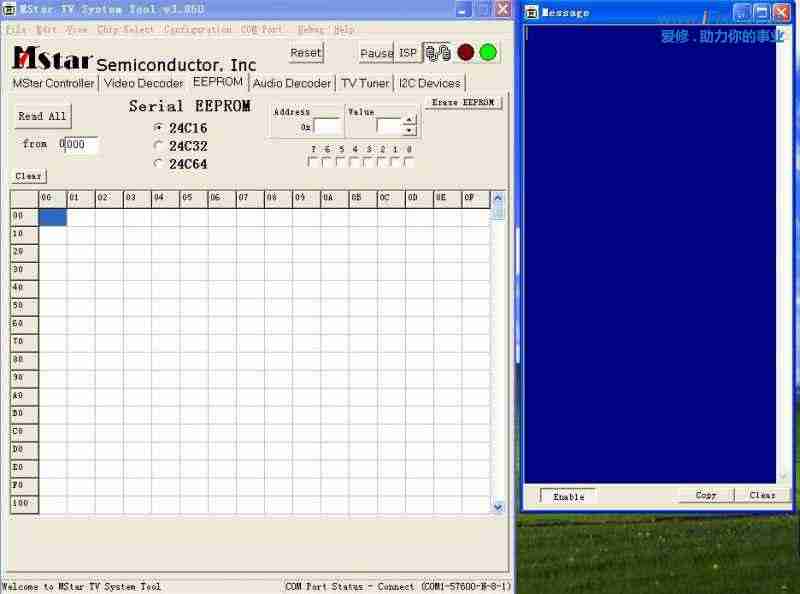Increment the Value spinner up arrow
Screen dimensions: 800x594
point(409,121)
